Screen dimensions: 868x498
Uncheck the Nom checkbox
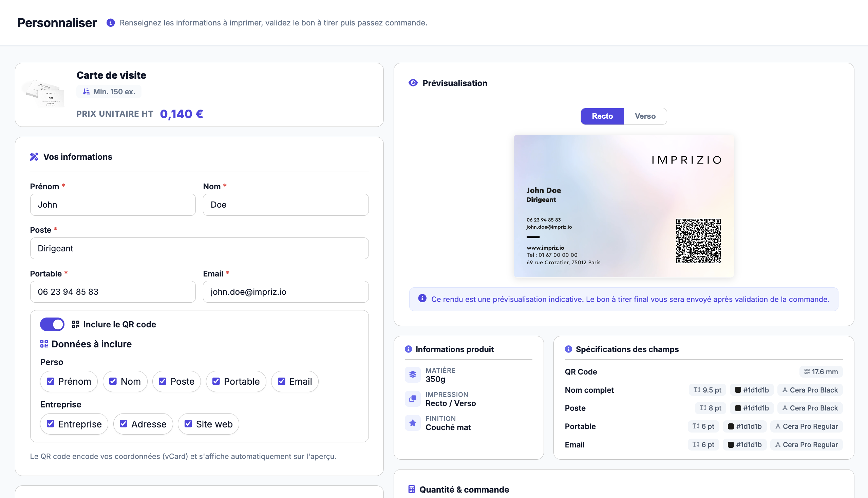(x=113, y=381)
